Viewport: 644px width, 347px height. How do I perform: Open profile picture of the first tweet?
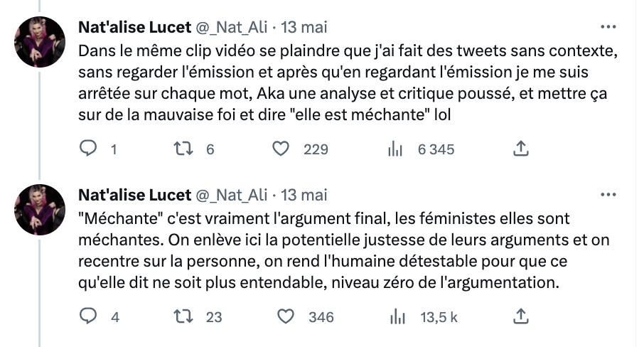coord(40,42)
